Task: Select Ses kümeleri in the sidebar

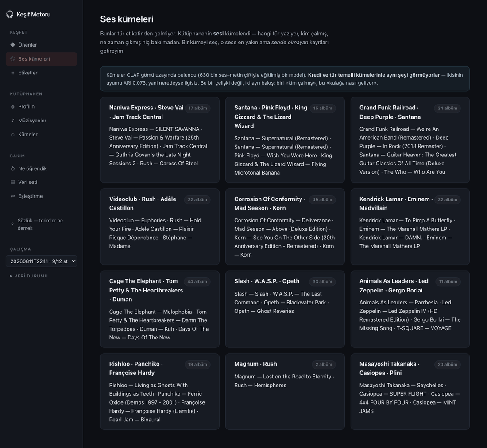Action: 41,59
